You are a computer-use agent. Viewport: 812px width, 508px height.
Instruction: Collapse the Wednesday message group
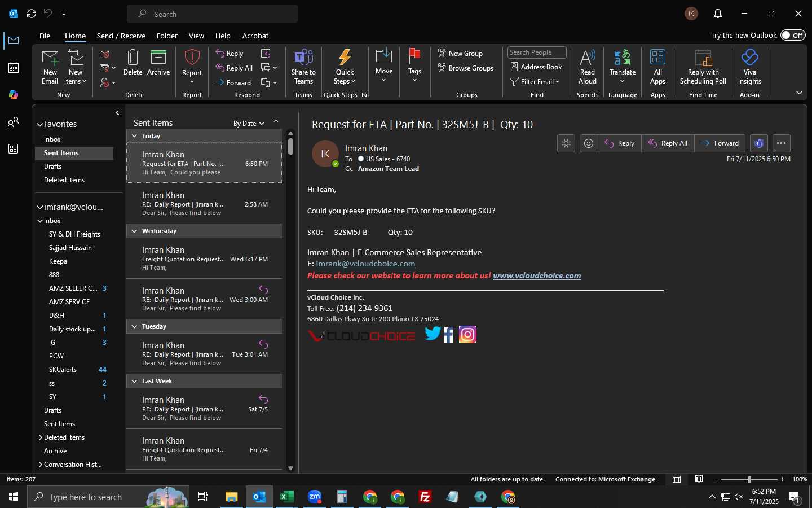click(x=134, y=231)
